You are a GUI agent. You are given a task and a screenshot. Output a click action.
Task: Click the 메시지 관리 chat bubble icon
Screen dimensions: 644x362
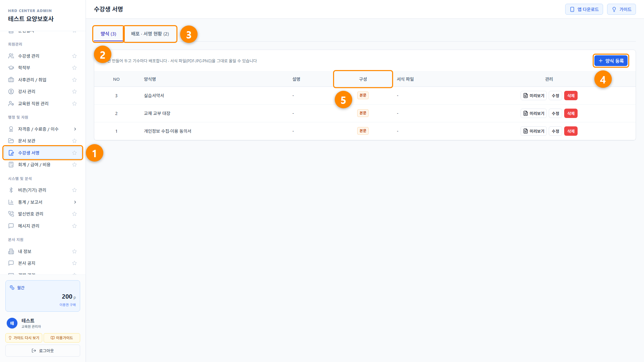pyautogui.click(x=11, y=226)
